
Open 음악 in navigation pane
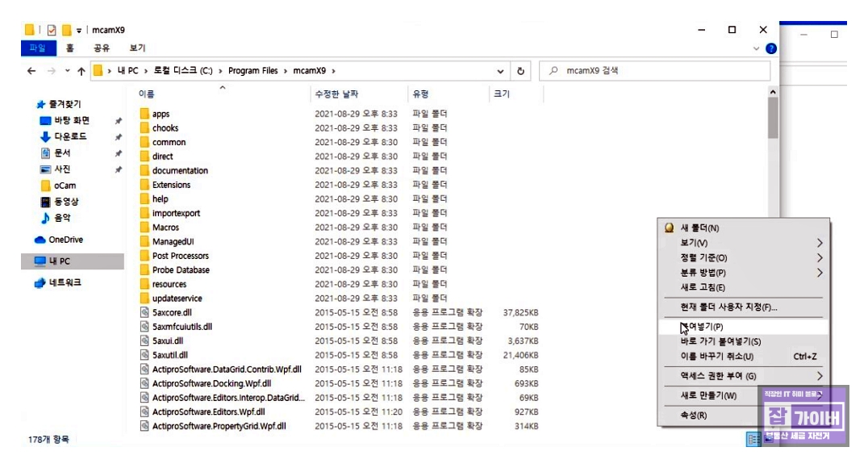[x=62, y=218]
